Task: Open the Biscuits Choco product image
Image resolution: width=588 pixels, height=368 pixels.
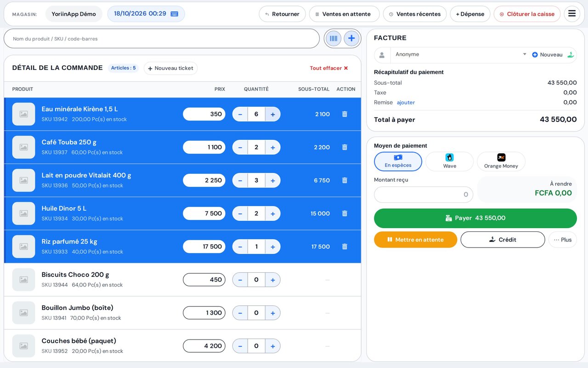Action: (x=24, y=280)
